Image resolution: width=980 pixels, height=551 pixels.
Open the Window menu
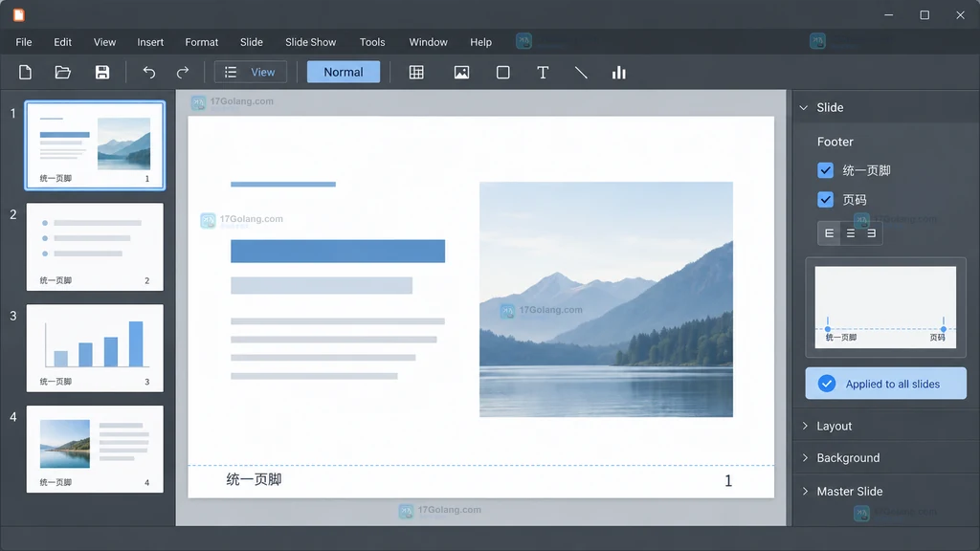(428, 42)
